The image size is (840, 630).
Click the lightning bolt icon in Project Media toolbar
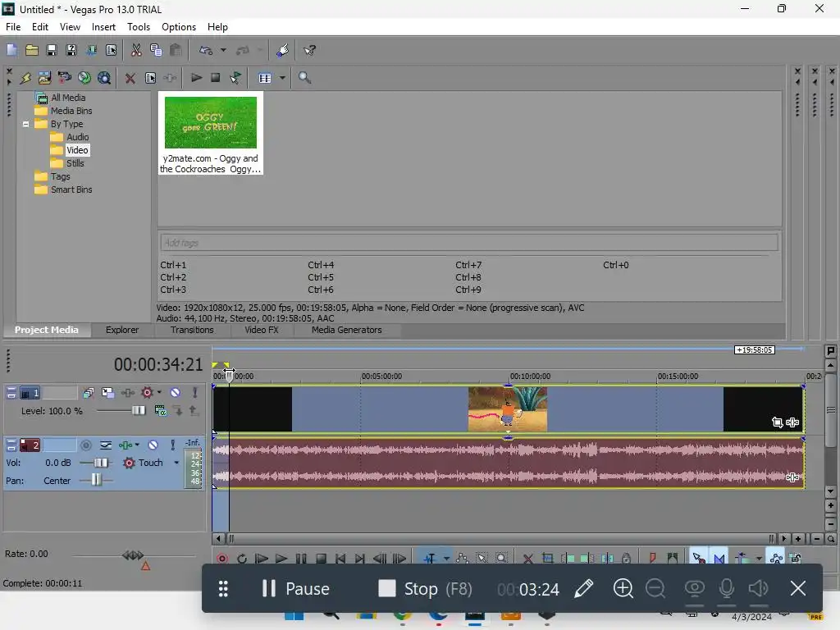coord(25,78)
